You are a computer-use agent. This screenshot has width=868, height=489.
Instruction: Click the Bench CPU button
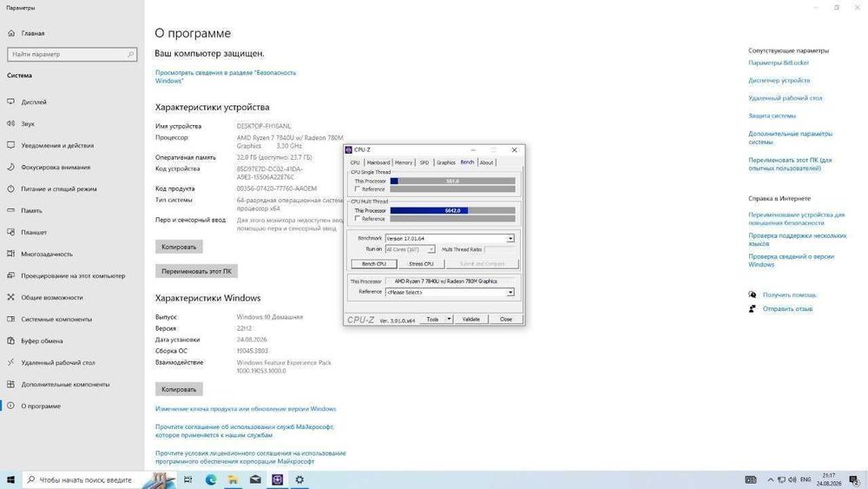[373, 263]
